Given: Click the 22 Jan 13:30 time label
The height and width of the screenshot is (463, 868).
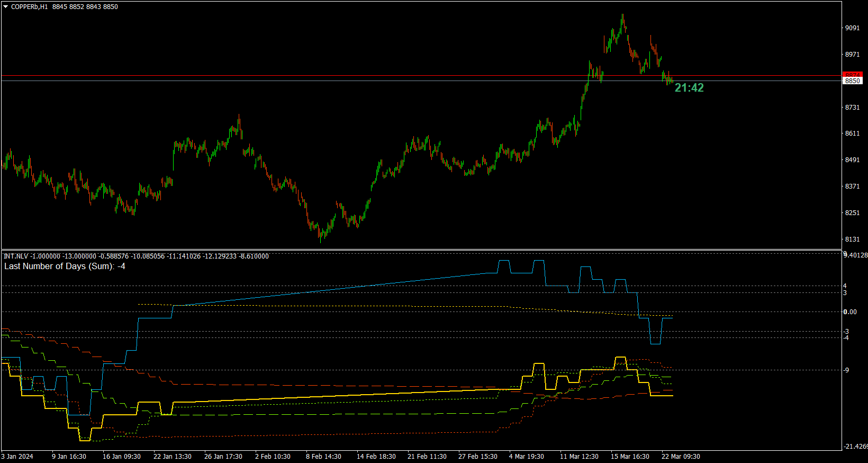Looking at the screenshot, I should pos(173,457).
